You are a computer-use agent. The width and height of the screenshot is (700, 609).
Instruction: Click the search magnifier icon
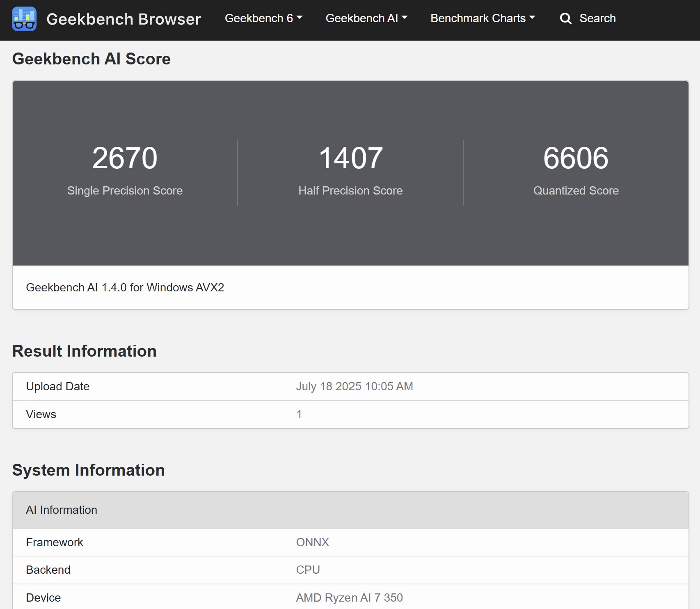coord(565,18)
